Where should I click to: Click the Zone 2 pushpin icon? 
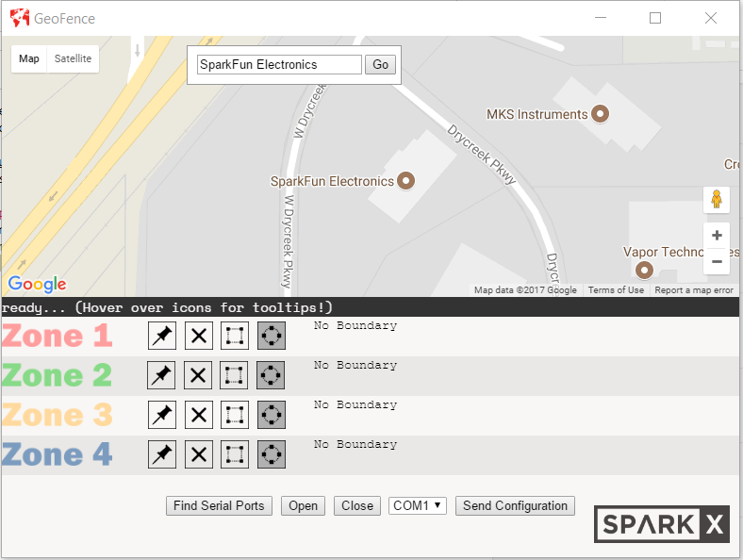[x=161, y=375]
